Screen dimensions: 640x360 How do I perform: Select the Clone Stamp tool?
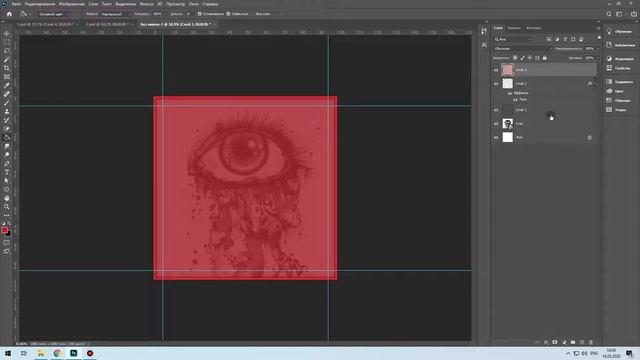[7, 111]
